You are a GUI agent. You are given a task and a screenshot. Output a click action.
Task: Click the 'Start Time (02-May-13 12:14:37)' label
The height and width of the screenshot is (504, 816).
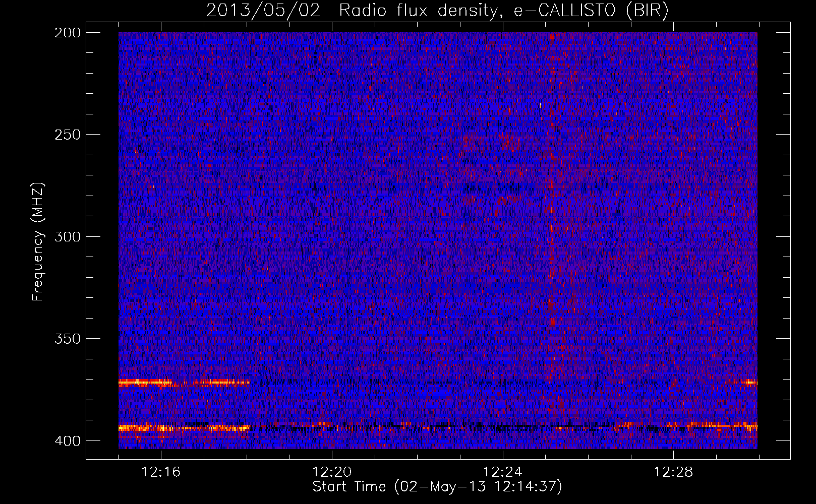(437, 487)
